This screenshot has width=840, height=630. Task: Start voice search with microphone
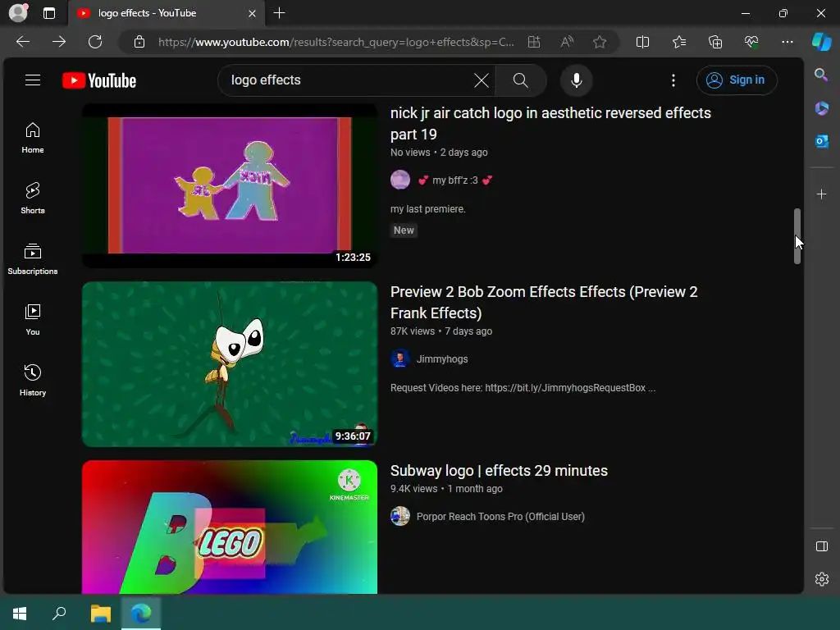(576, 80)
